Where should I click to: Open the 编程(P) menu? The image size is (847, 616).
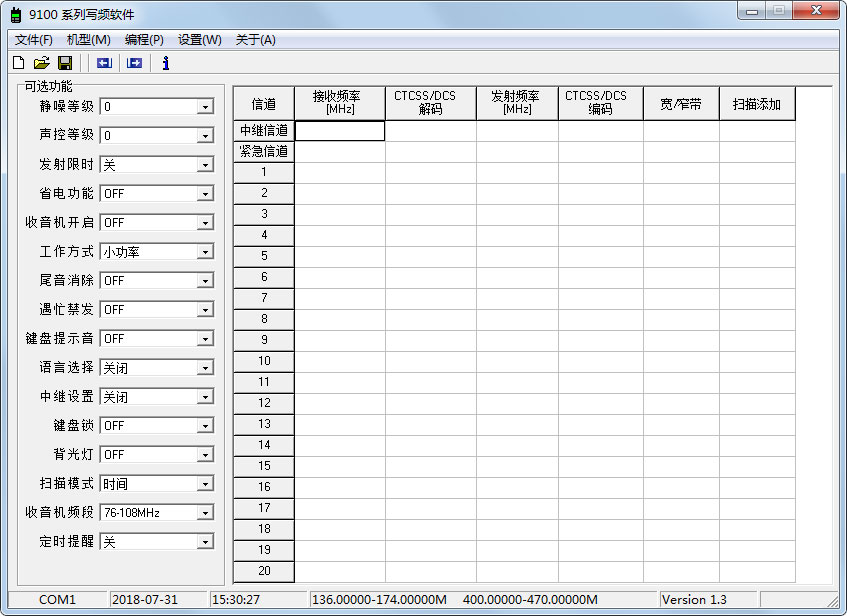[x=144, y=40]
